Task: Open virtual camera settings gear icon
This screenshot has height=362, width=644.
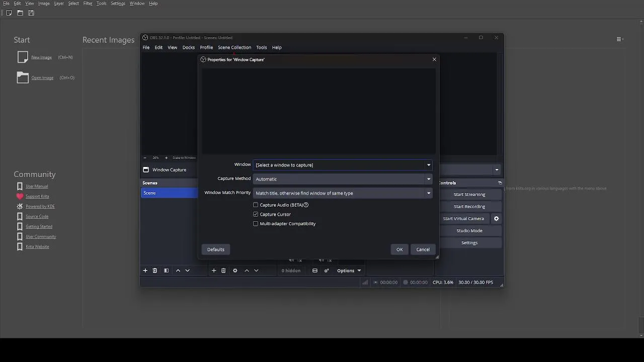Action: click(x=496, y=219)
